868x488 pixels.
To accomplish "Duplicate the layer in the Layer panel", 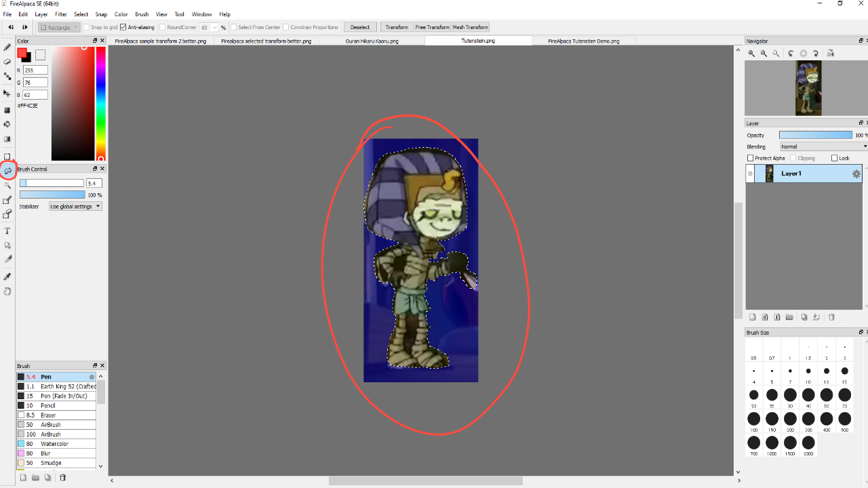I will (804, 317).
